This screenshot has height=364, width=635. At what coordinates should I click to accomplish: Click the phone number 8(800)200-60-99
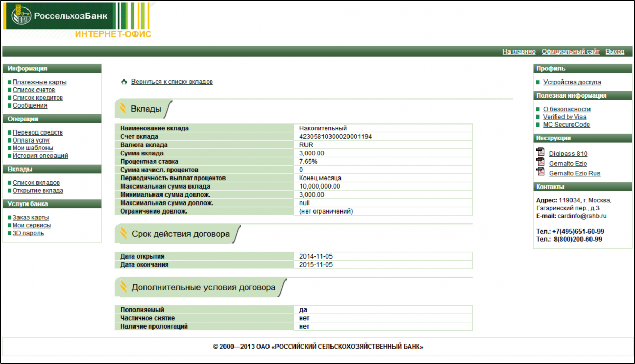(577, 239)
